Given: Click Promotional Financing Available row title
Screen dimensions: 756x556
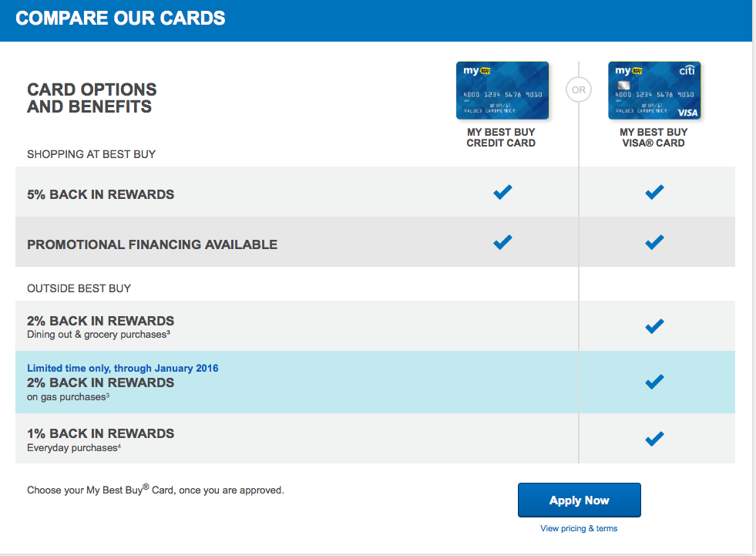Looking at the screenshot, I should (x=152, y=244).
